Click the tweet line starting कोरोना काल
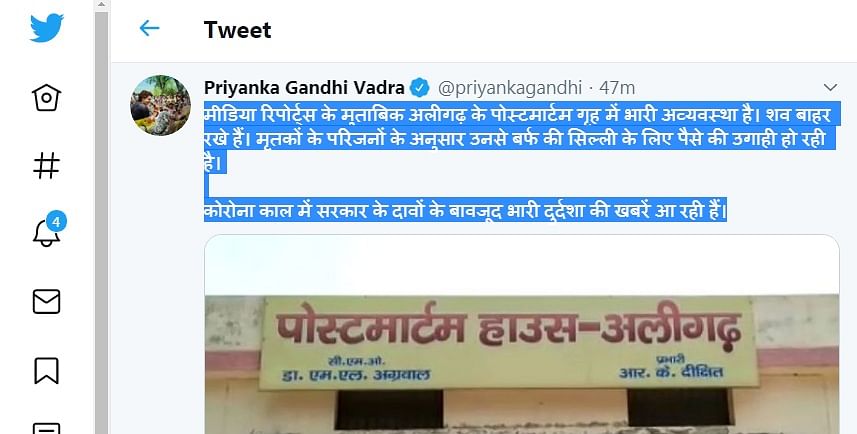 tap(465, 210)
